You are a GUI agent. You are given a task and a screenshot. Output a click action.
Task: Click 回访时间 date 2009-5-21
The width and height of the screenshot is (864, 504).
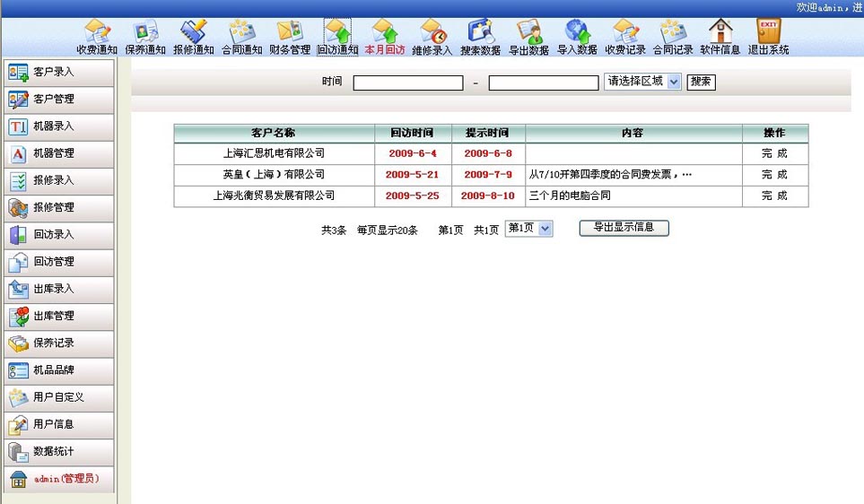(412, 175)
